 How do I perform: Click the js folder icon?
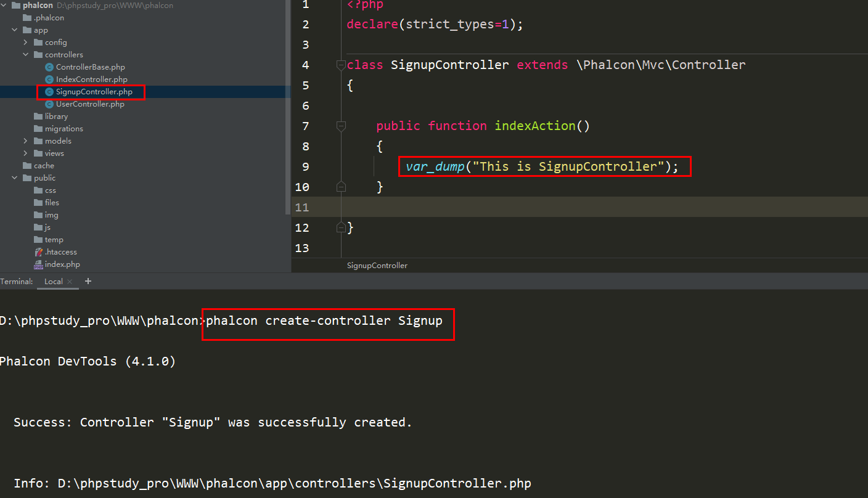[38, 227]
